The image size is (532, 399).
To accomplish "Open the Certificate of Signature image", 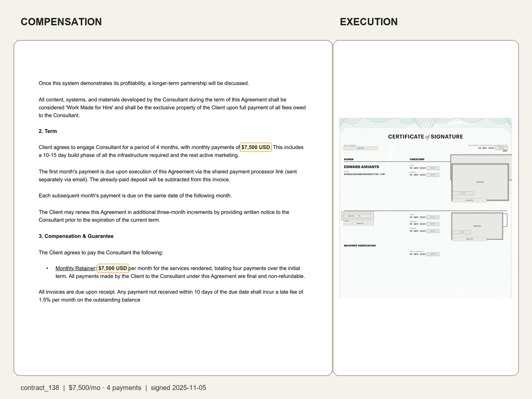I will 426,208.
